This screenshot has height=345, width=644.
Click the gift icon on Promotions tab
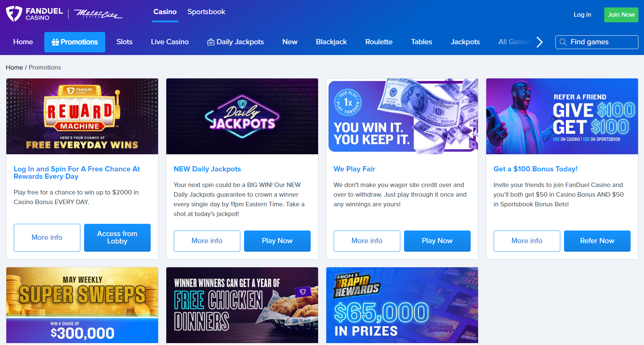point(55,42)
